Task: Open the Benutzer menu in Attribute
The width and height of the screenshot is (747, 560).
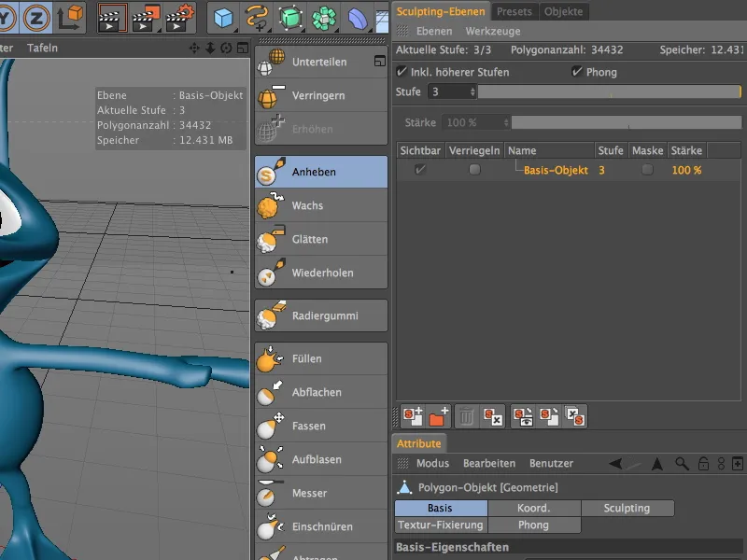Action: (551, 463)
